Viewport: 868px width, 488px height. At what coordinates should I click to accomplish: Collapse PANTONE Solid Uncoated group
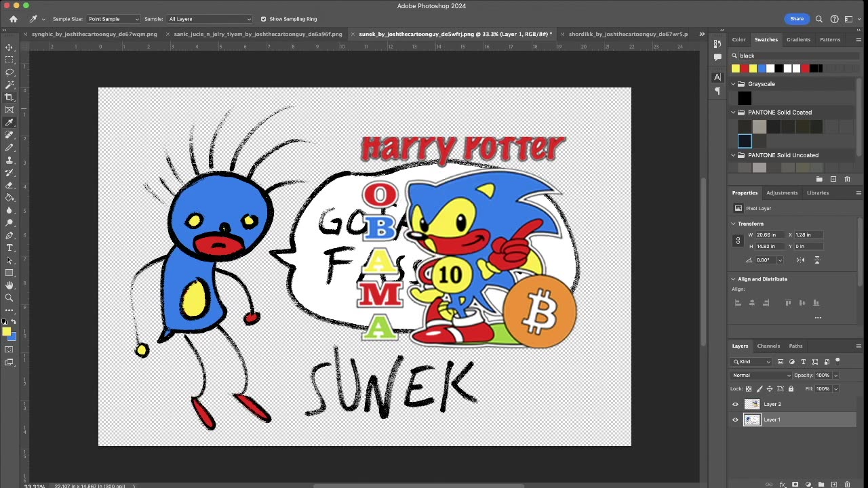click(x=733, y=155)
